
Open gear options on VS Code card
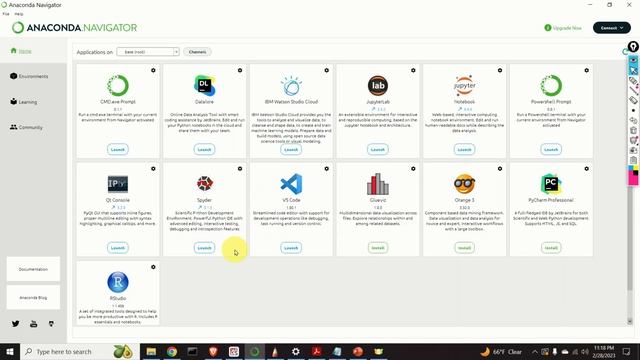(327, 169)
